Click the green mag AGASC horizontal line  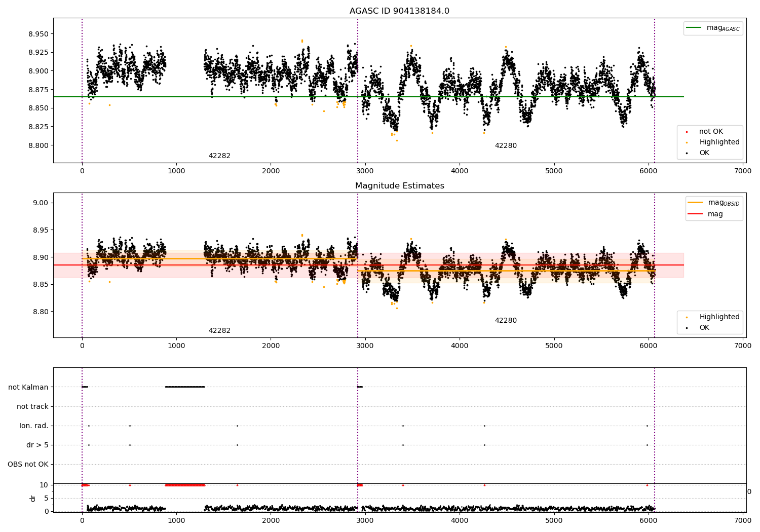coord(368,97)
